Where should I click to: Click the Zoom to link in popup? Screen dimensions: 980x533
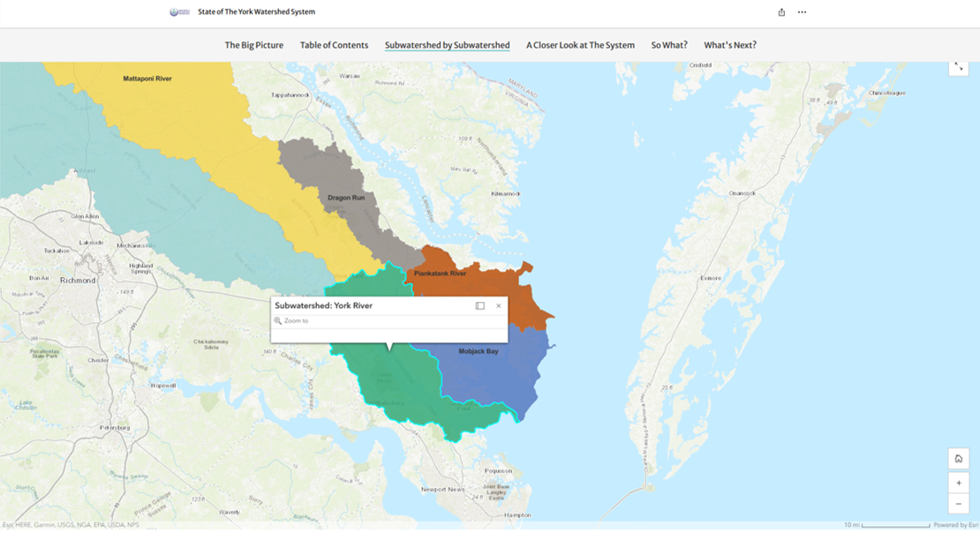[x=299, y=320]
